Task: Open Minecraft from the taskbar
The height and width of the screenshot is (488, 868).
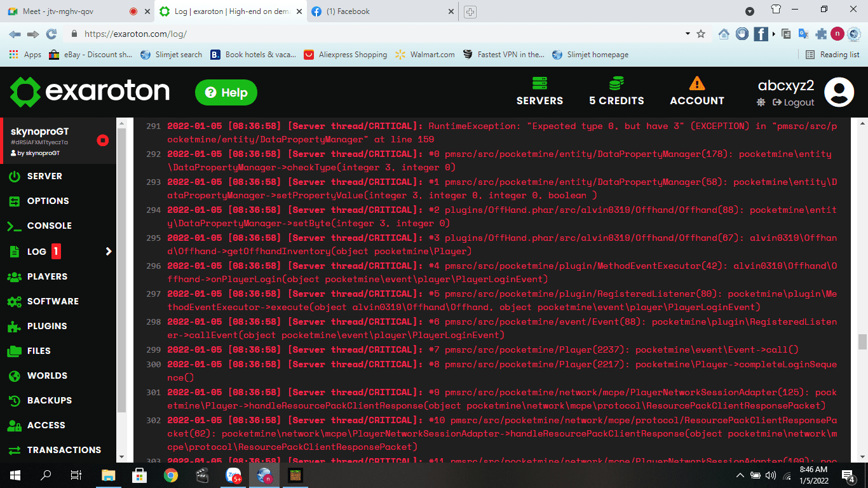Action: 295,475
